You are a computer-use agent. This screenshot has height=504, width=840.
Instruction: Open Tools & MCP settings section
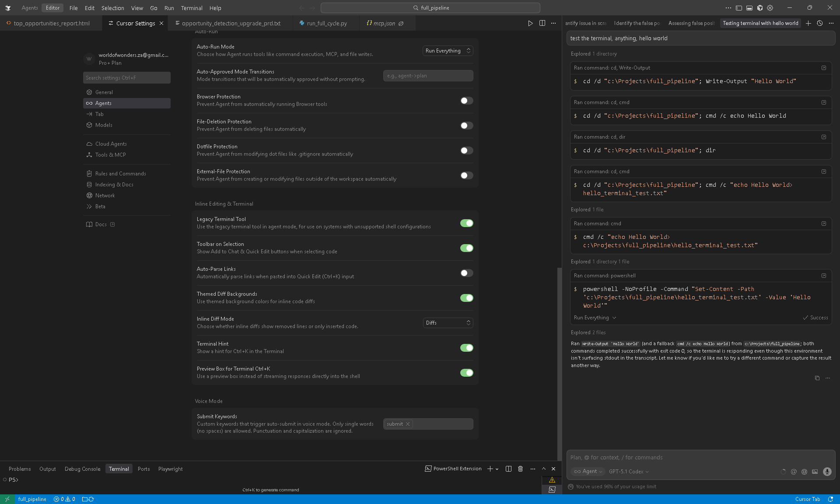110,155
